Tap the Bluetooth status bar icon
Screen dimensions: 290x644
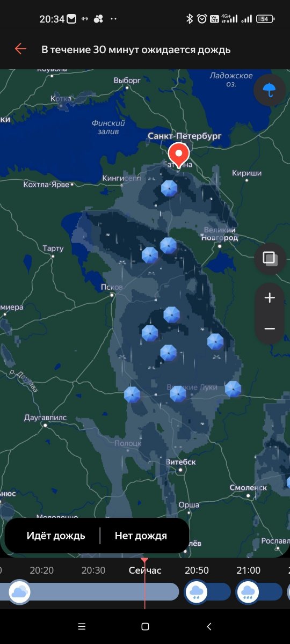coord(189,19)
